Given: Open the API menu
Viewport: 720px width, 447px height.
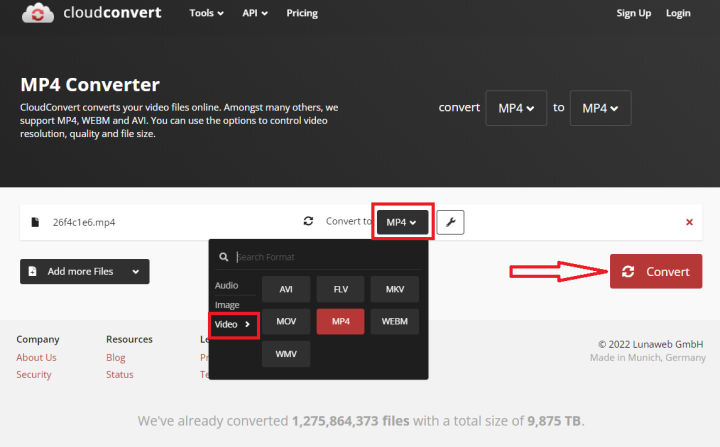Looking at the screenshot, I should pyautogui.click(x=258, y=14).
